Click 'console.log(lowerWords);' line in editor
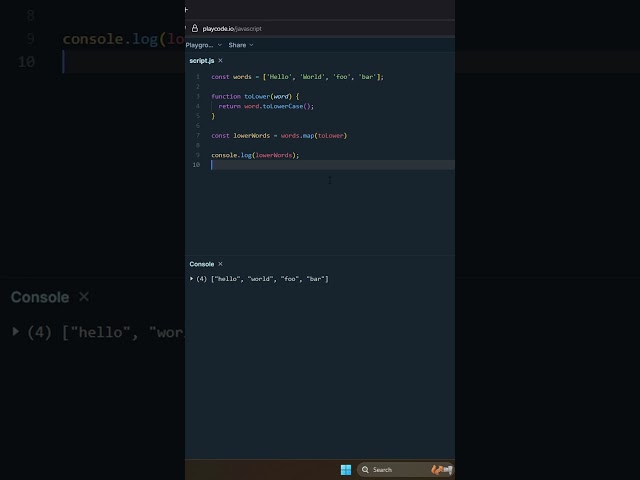The image size is (640, 480). point(255,155)
